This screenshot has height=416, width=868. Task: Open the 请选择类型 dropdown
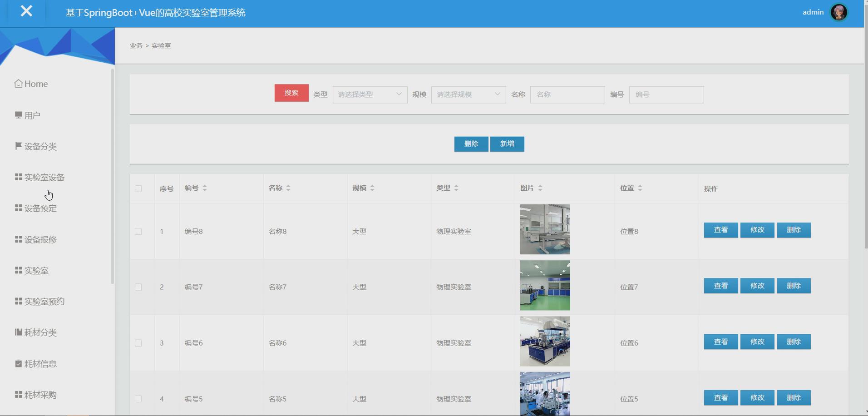point(370,94)
